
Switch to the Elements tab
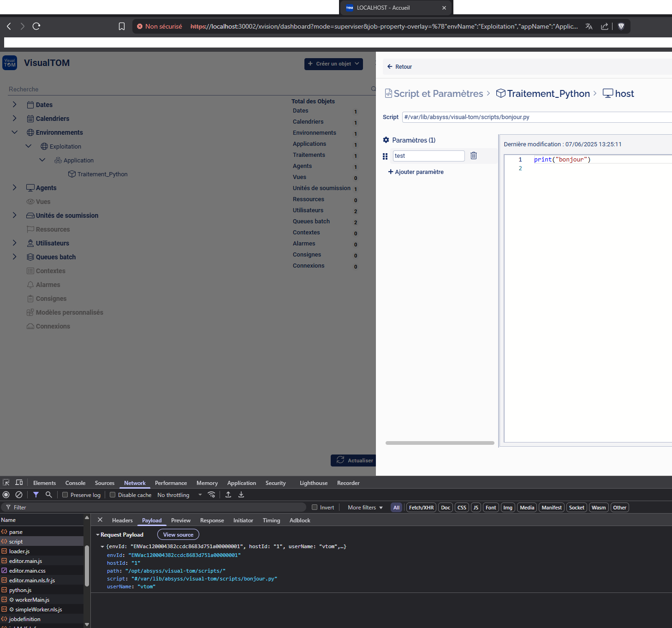tap(44, 483)
